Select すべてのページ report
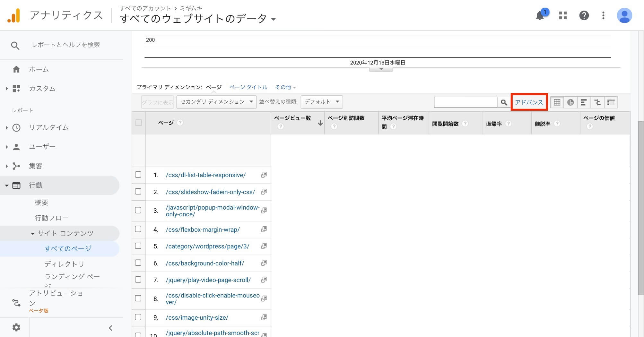 tap(68, 248)
